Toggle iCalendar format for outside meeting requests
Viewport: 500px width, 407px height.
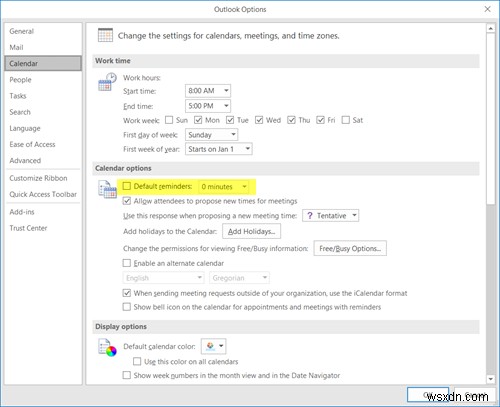tap(127, 293)
